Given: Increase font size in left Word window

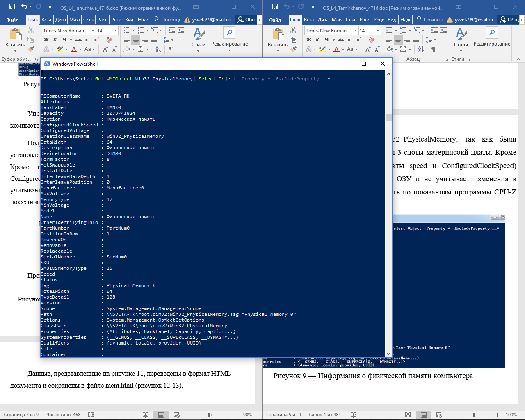Looking at the screenshot, I should [x=105, y=49].
